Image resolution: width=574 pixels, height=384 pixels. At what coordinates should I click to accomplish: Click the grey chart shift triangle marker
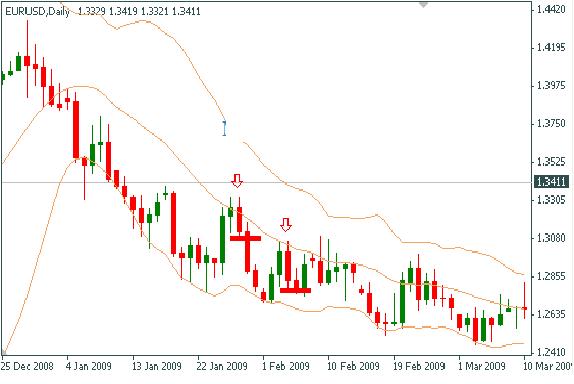[423, 5]
